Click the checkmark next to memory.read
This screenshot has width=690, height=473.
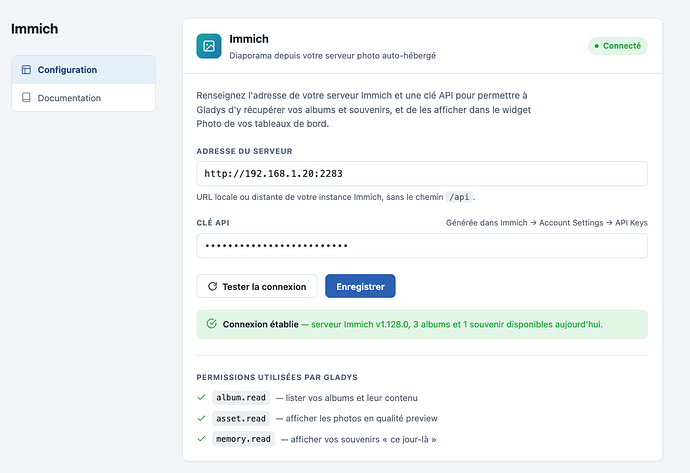point(202,439)
